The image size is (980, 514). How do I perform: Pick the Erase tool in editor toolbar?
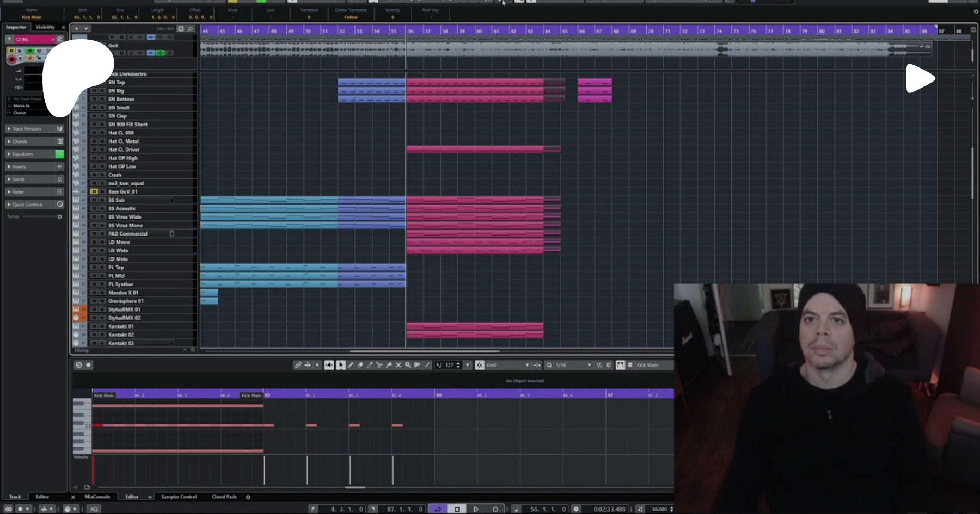[360, 365]
